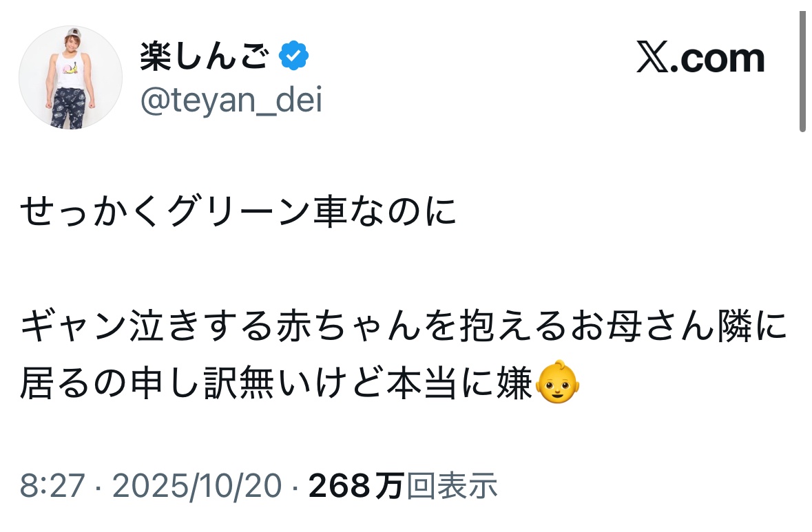The width and height of the screenshot is (812, 532).
Task: Open the 楽しんご profile avatar photo
Action: pyautogui.click(x=70, y=78)
